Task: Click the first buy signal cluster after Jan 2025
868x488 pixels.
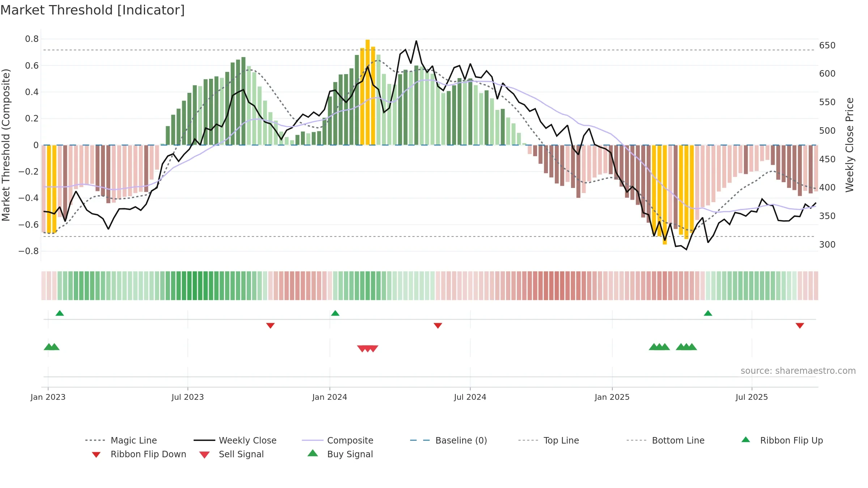Action: pyautogui.click(x=659, y=347)
